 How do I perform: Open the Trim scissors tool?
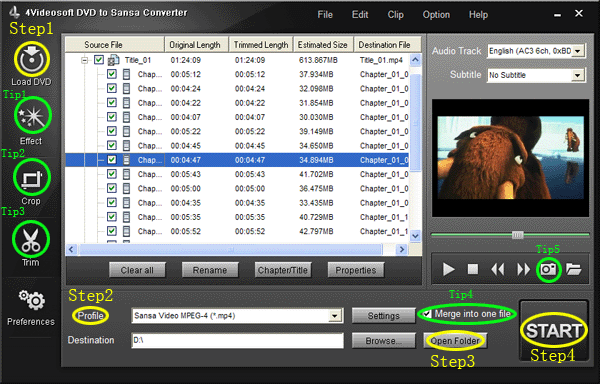pos(31,239)
